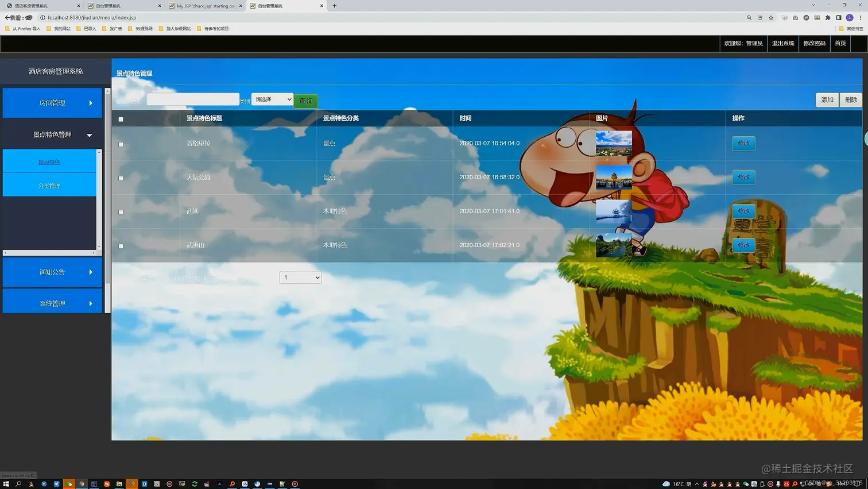Click the green 查询 search button
The width and height of the screenshot is (868, 489).
(305, 101)
